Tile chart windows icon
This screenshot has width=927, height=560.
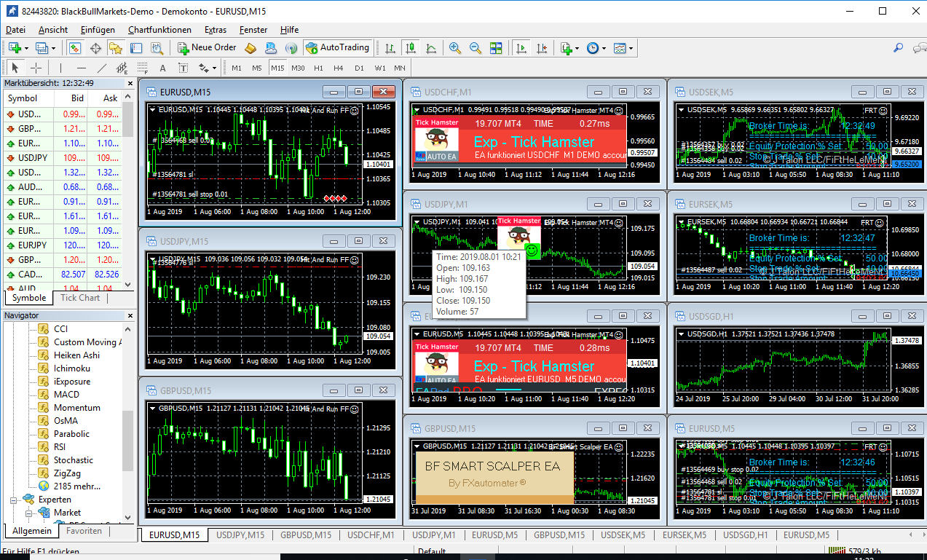tap(496, 47)
